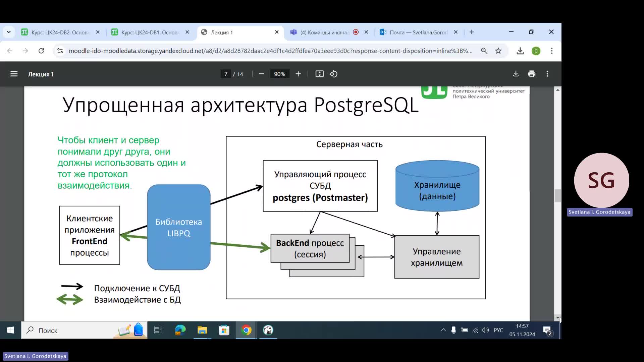Screen dimensions: 644x362
Task: Focus the moodle-ido URL address bar
Action: point(270,51)
